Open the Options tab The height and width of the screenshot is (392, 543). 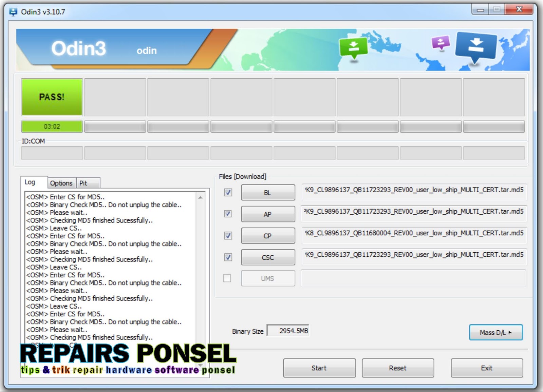coord(61,183)
